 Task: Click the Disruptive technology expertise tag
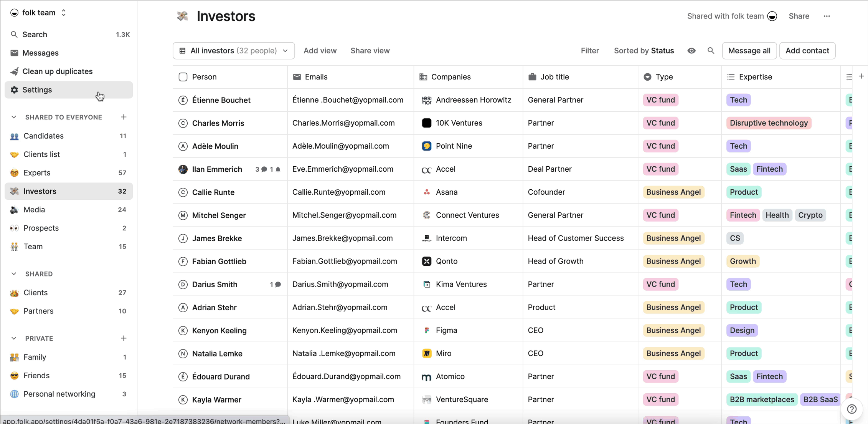768,123
